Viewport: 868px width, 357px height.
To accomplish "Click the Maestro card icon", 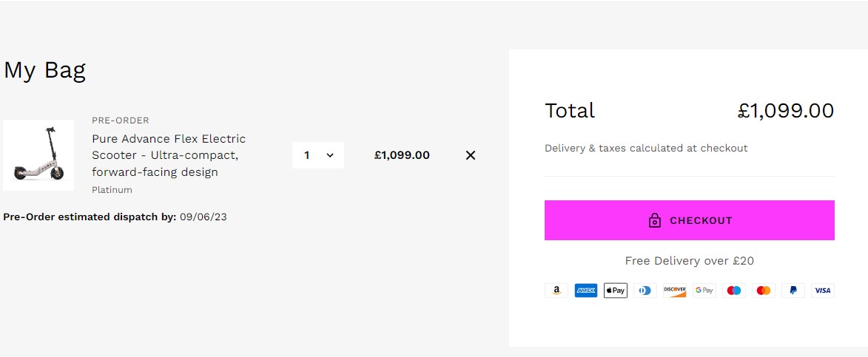I will pyautogui.click(x=733, y=290).
